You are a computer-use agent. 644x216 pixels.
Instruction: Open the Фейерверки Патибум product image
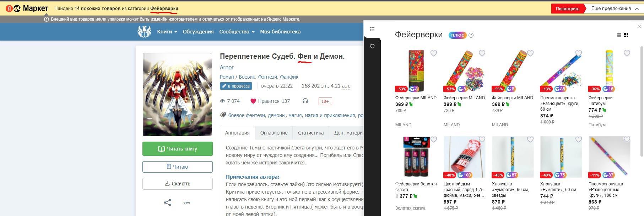point(610,71)
